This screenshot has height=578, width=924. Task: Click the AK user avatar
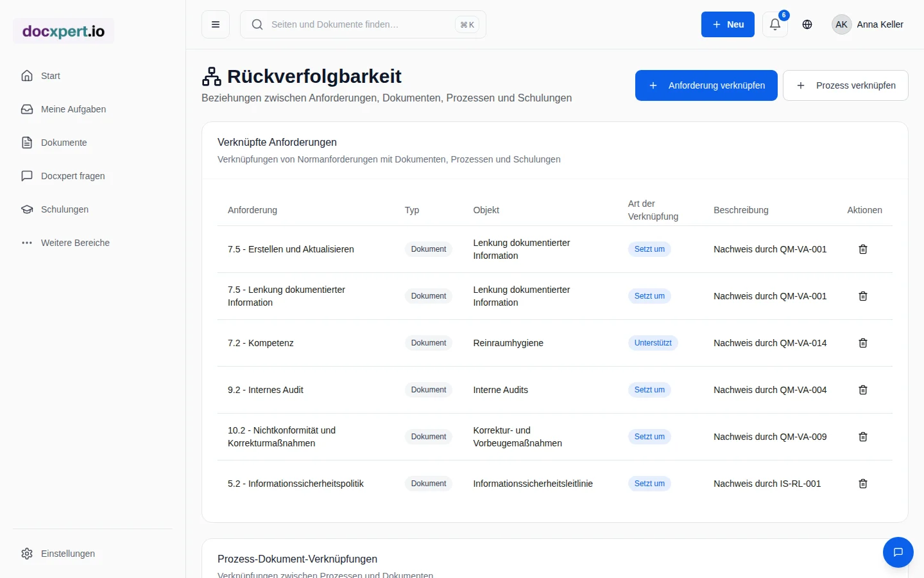click(841, 24)
